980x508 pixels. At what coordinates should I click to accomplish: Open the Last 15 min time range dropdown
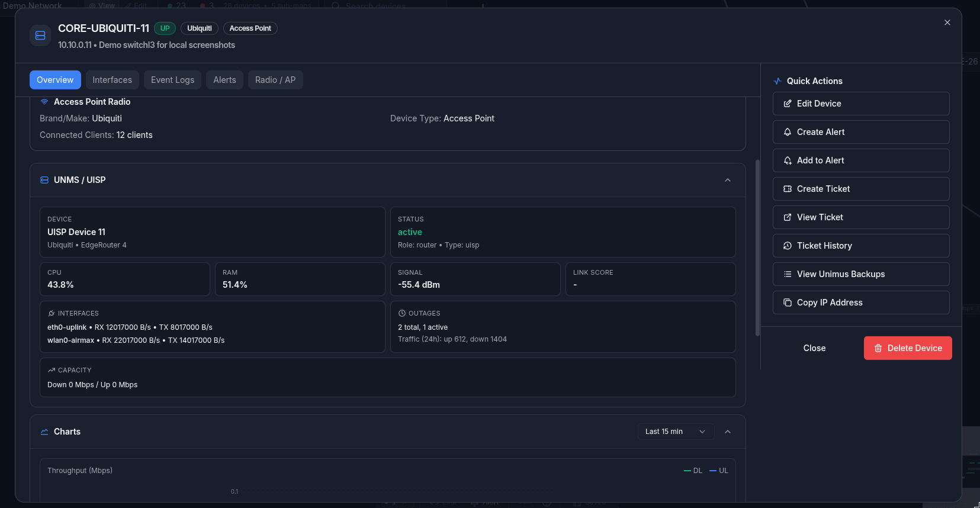point(676,432)
